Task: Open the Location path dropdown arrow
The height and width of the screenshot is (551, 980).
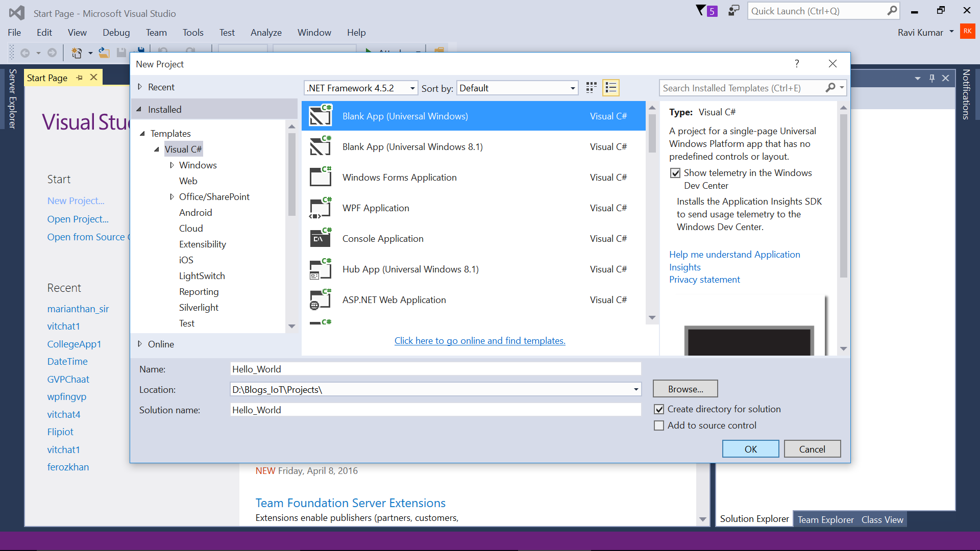Action: 636,389
